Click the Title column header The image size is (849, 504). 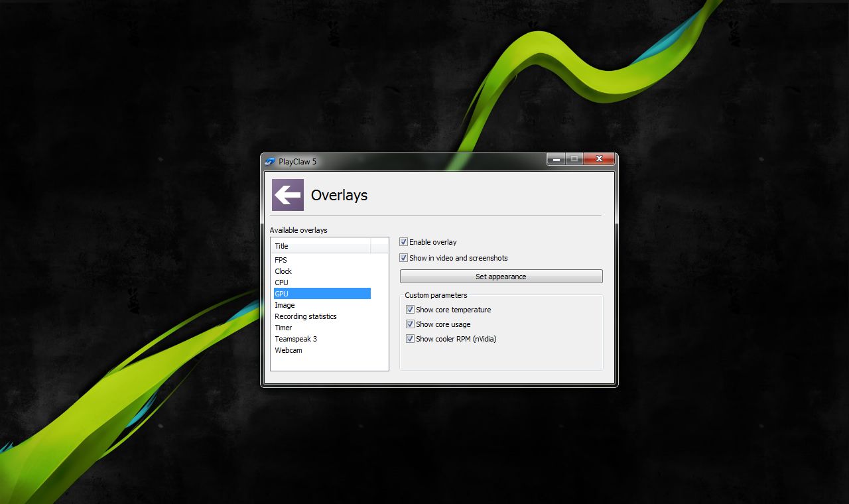tap(321, 246)
